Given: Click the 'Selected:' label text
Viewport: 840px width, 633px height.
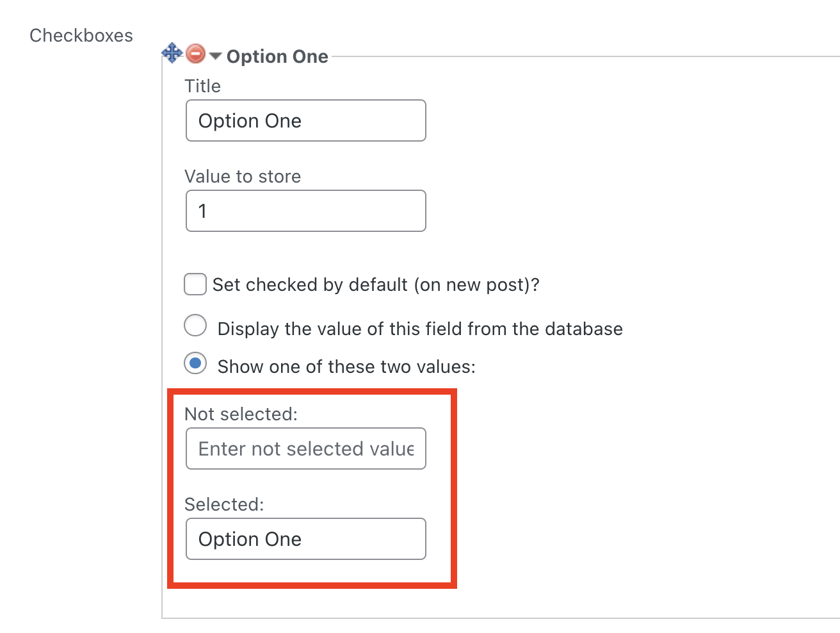Looking at the screenshot, I should [224, 504].
